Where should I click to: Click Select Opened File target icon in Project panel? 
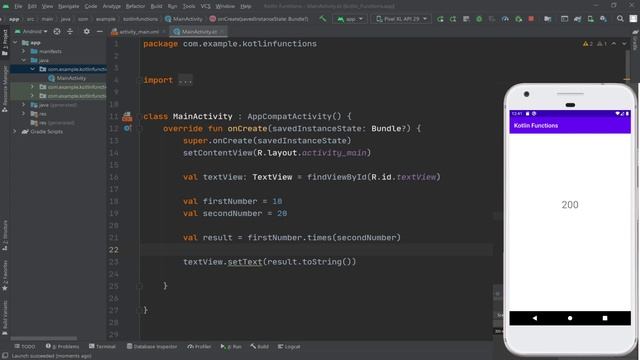pyautogui.click(x=57, y=31)
